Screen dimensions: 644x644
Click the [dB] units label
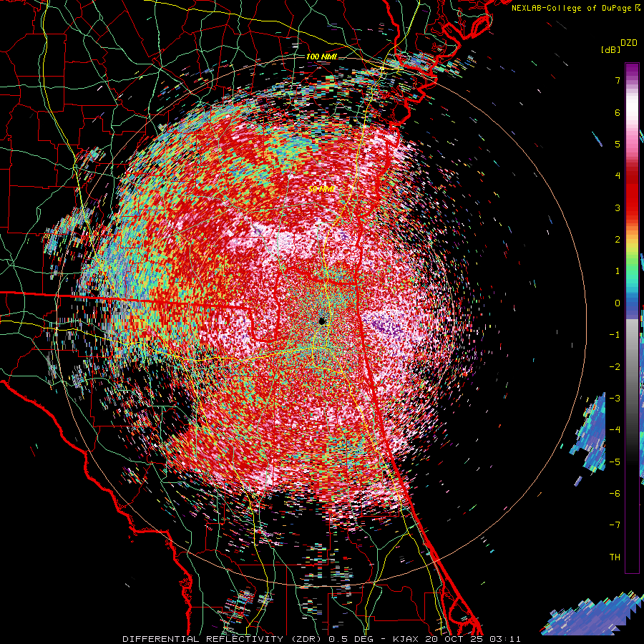pos(611,49)
